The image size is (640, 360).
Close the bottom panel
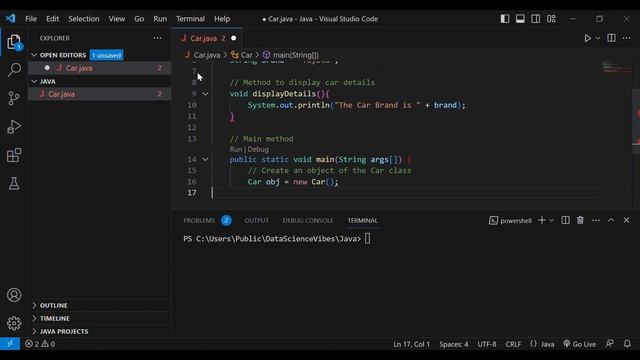627,220
